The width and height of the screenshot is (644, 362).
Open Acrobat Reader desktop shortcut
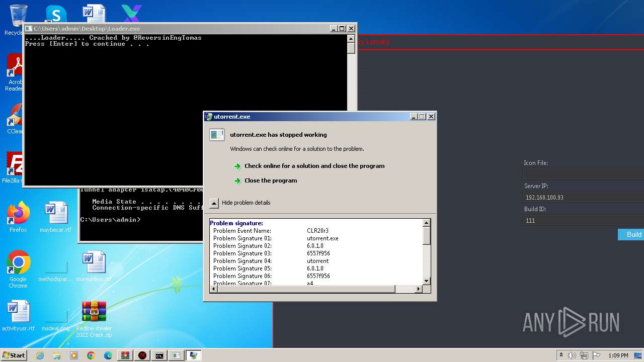click(15, 73)
